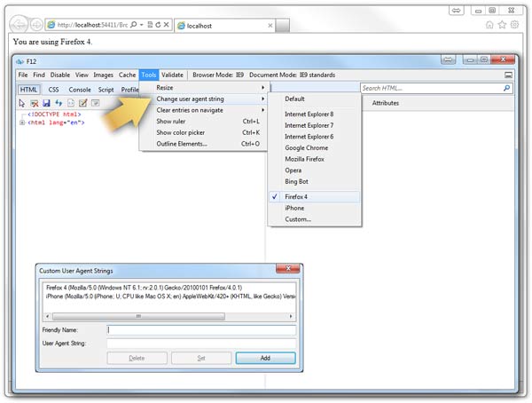Choose Mozilla Firefox user agent
Image resolution: width=532 pixels, height=403 pixels.
click(x=315, y=159)
